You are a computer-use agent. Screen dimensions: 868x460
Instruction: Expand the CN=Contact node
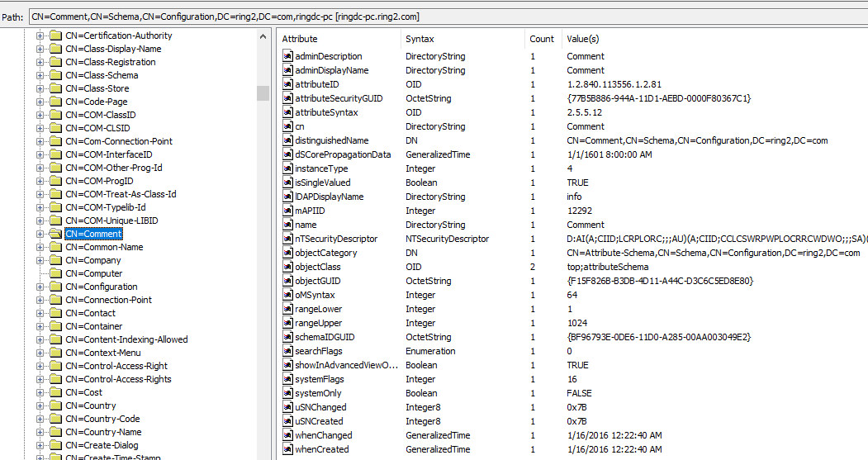point(40,314)
